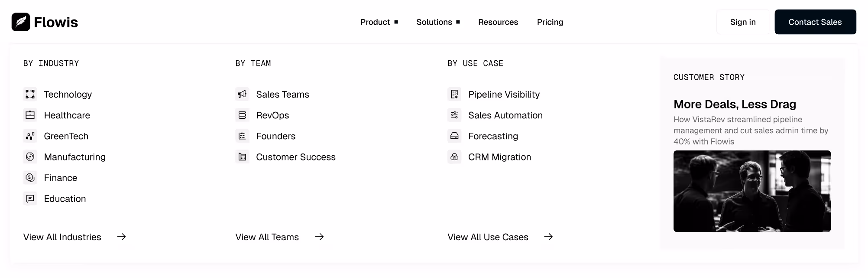The image size is (868, 278).
Task: Click the Sign in button
Action: point(742,22)
